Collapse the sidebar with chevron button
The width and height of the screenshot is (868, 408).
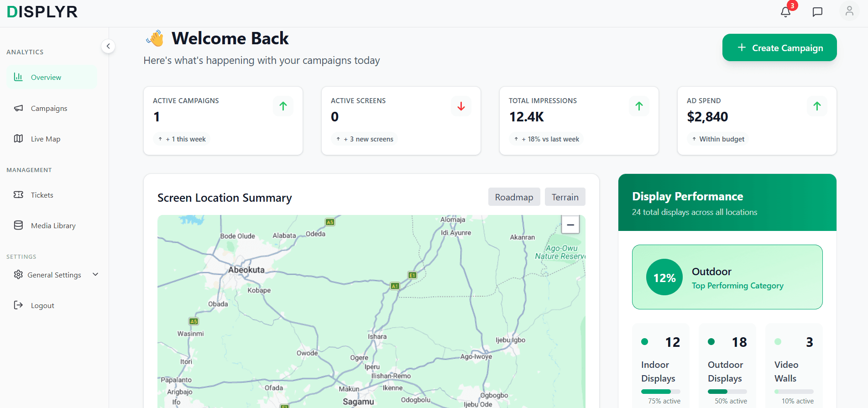click(x=108, y=46)
